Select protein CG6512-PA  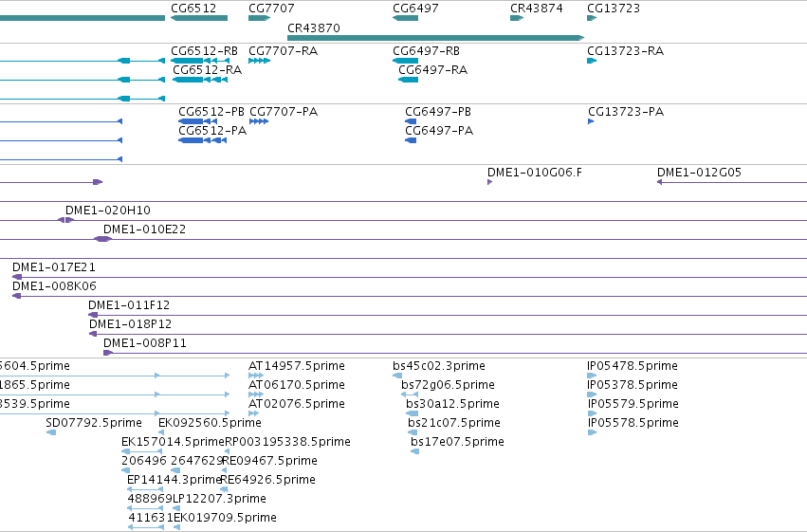pos(202,140)
